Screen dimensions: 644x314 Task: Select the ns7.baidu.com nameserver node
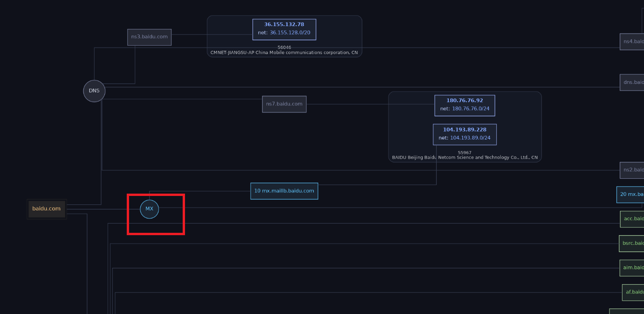click(284, 104)
